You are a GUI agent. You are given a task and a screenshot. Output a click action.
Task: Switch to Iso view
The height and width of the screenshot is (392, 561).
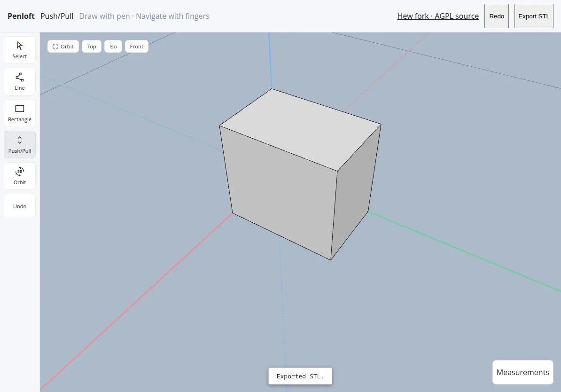click(113, 47)
